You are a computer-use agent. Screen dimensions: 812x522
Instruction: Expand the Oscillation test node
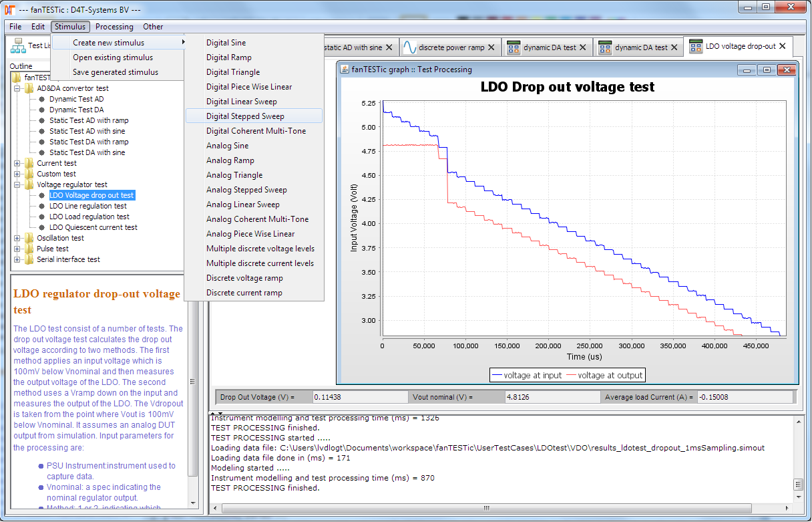point(17,238)
